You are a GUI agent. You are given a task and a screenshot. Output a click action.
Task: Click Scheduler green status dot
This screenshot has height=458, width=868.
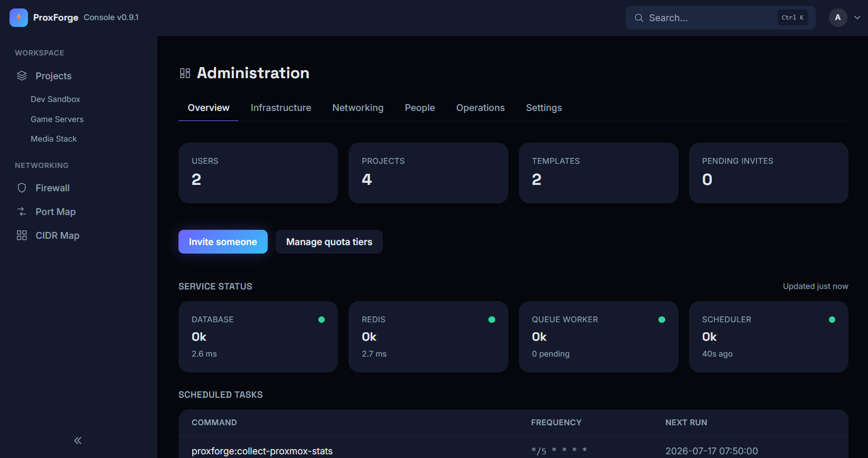coord(832,320)
